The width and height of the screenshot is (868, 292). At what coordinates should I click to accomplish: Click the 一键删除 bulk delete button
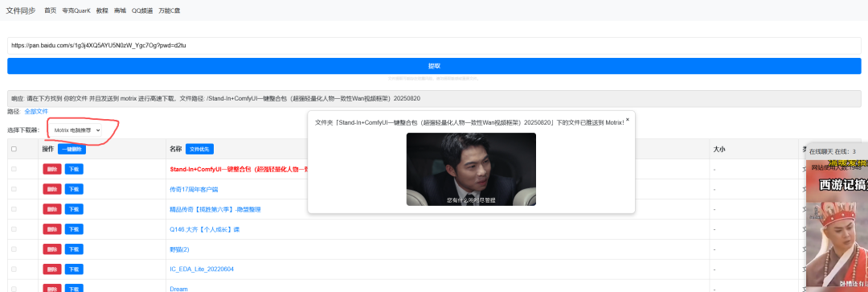tap(72, 149)
